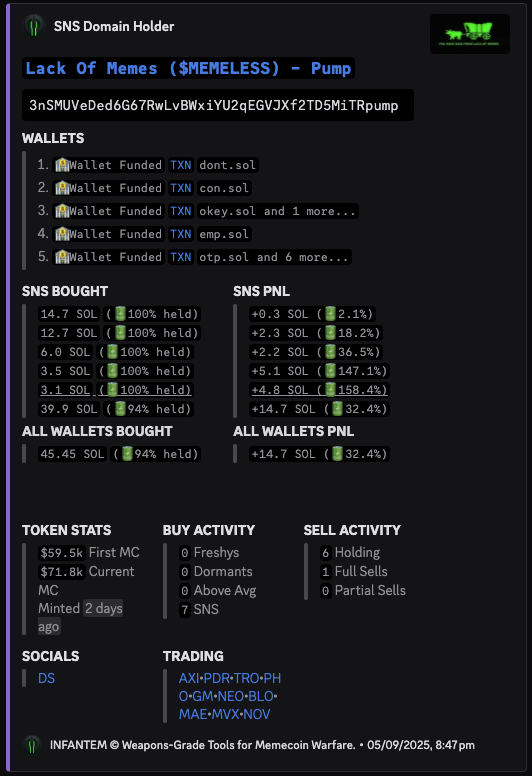
Task: Open the PDR trading link
Action: 217,678
